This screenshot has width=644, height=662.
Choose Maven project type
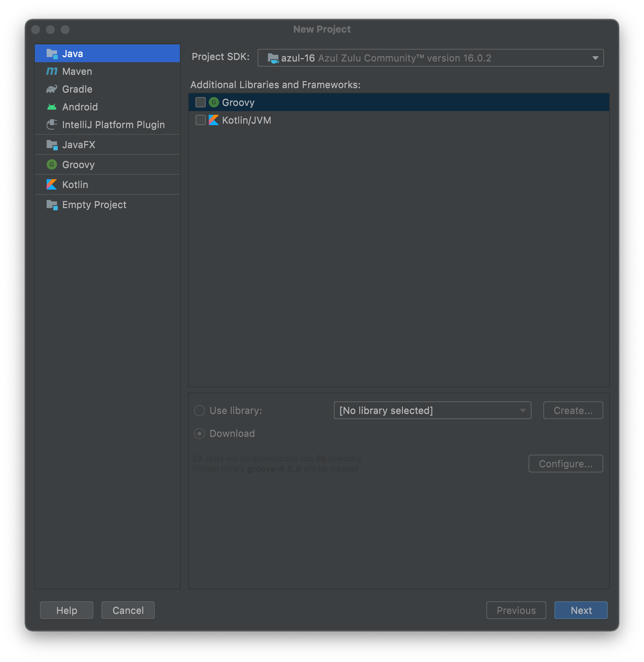107,71
